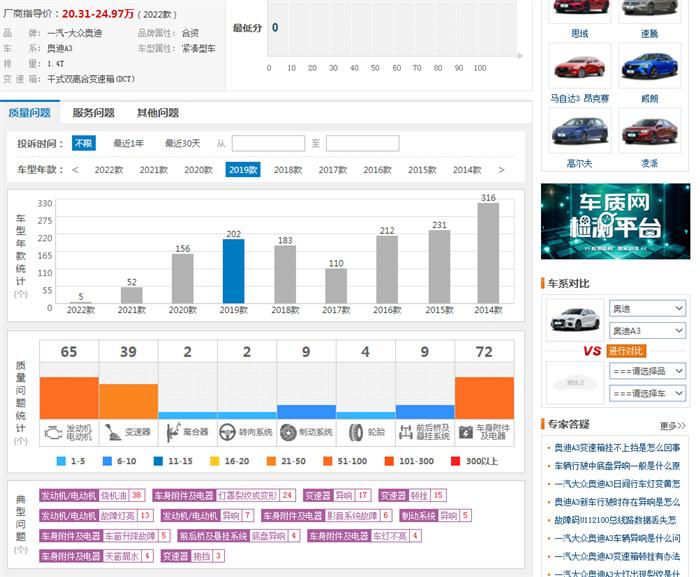Screen dimensions: 700x577
Task: Click the 烧机油 38 issue tag
Action: 92,495
